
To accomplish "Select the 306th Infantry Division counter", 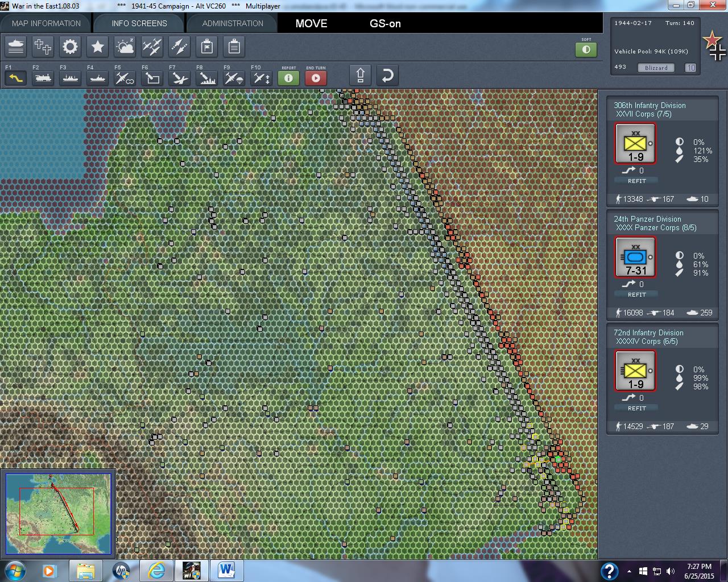I will [635, 143].
